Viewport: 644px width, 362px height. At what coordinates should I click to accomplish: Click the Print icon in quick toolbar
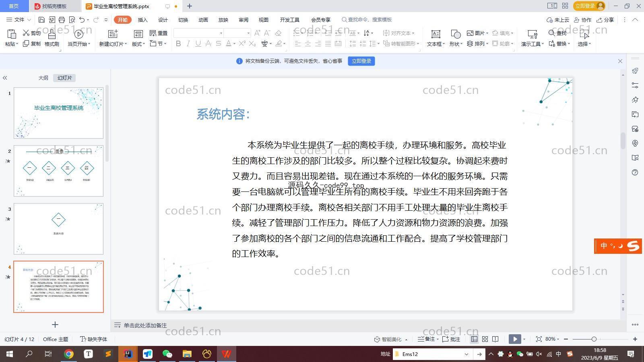[62, 20]
